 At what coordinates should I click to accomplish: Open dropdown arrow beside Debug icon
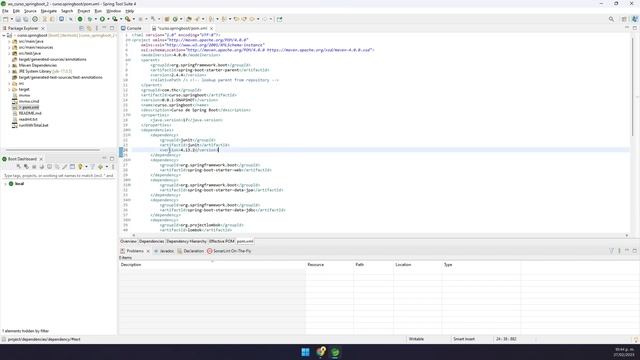click(x=96, y=19)
